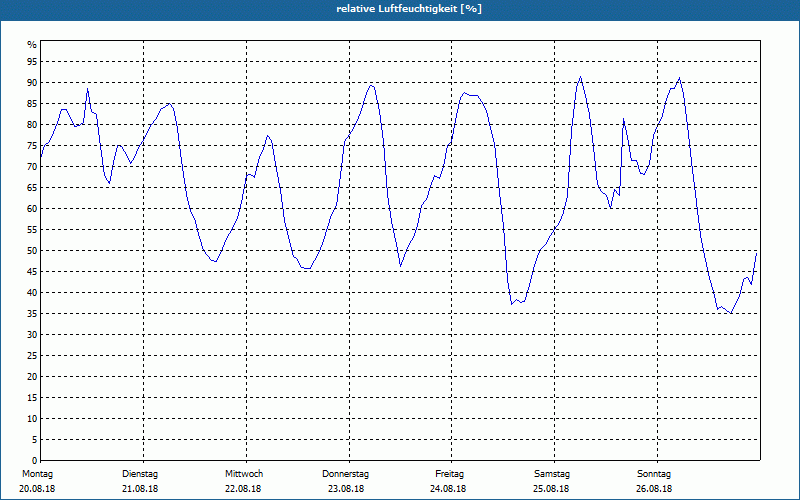800x500 pixels.
Task: Click the "%" unit label on y-axis
Action: point(32,45)
